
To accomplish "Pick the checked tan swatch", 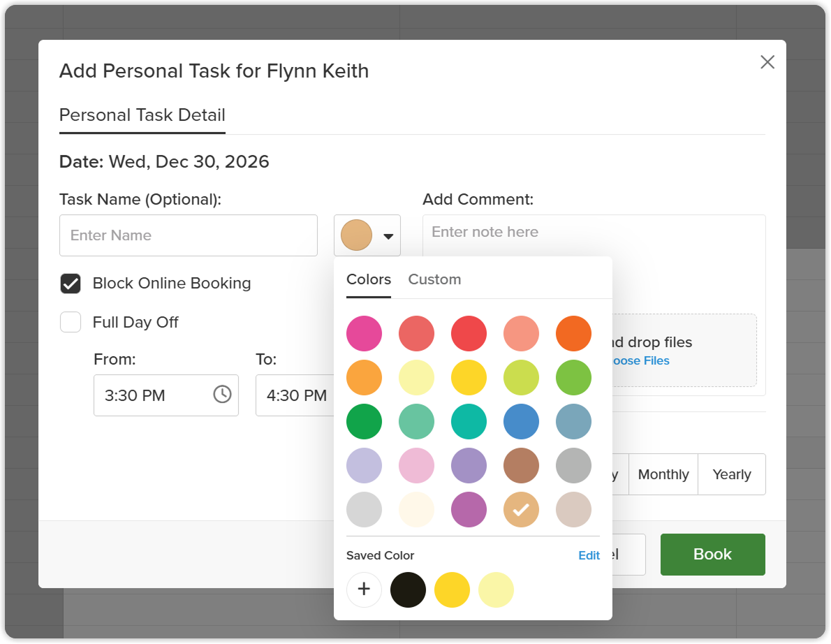I will tap(522, 509).
